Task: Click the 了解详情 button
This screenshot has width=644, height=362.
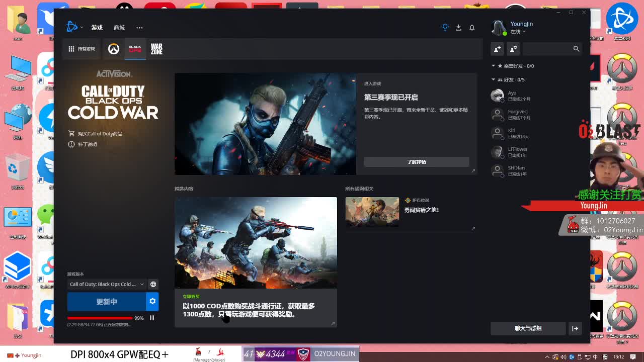Action: coord(417,162)
